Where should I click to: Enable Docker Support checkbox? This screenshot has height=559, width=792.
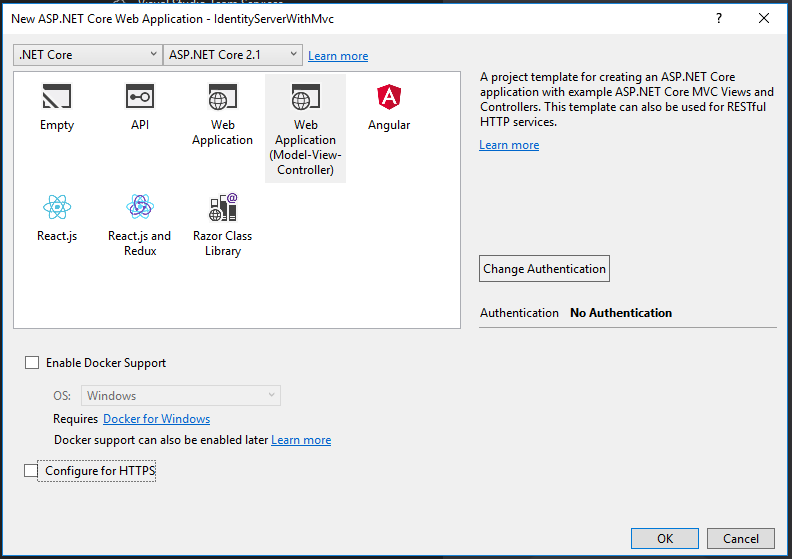pos(32,363)
